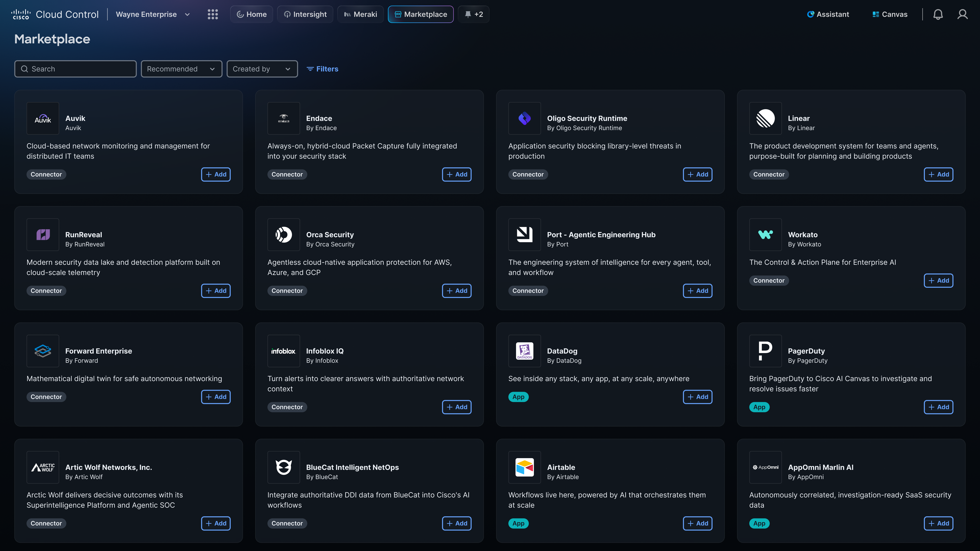
Task: Click the Cisco logo
Action: (x=21, y=14)
